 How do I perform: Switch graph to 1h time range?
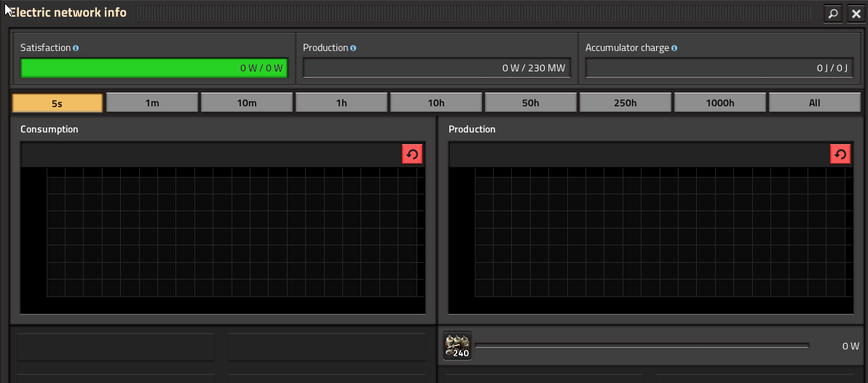click(342, 103)
